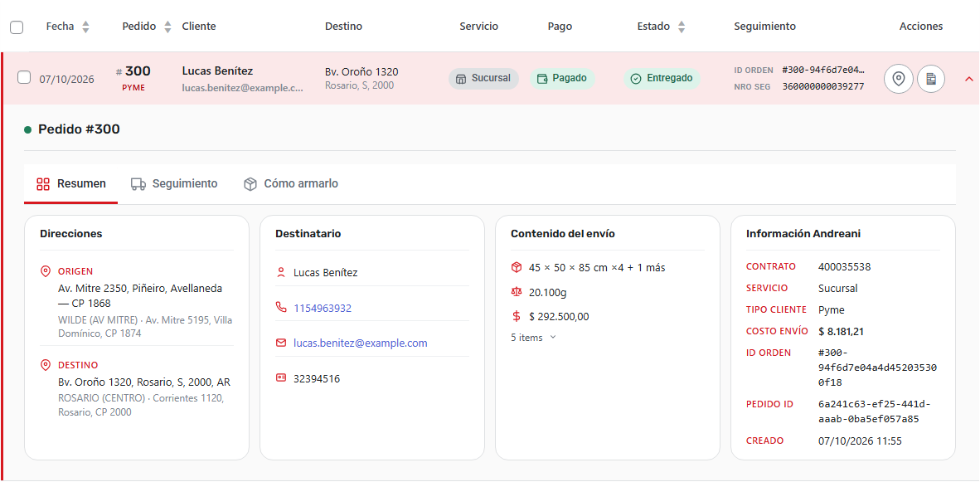
Task: Sort by Pedido column arrows
Action: click(167, 27)
